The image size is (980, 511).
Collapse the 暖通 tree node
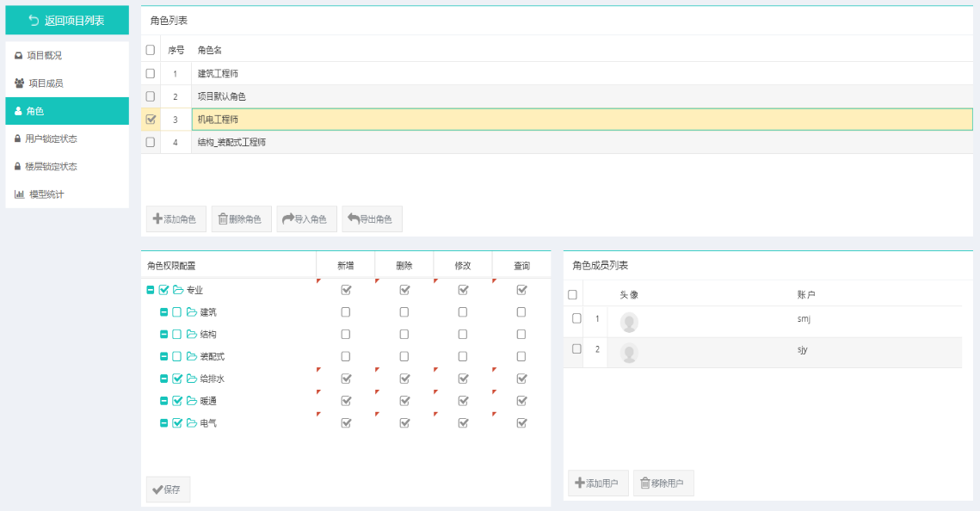pyautogui.click(x=163, y=401)
